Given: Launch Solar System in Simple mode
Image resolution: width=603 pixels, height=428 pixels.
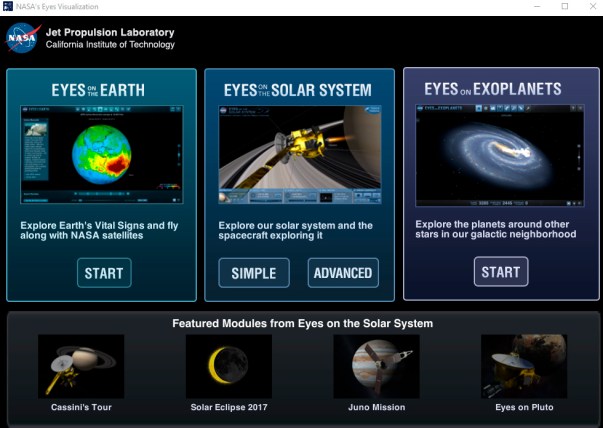Looking at the screenshot, I should (254, 273).
